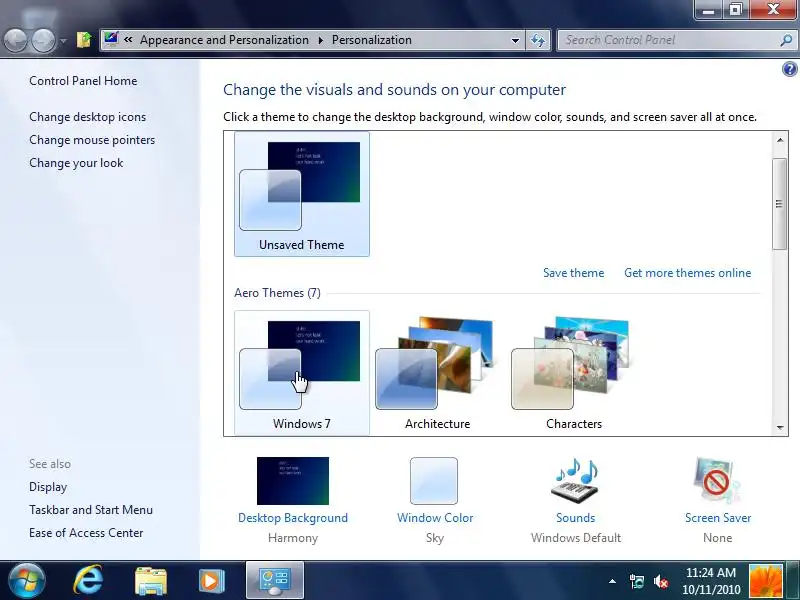
Task: Click the taskbar clock 11:24 AM
Action: point(711,581)
